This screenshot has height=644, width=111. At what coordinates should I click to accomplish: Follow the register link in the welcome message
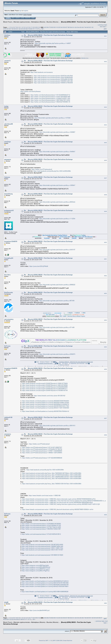pos(26,11)
